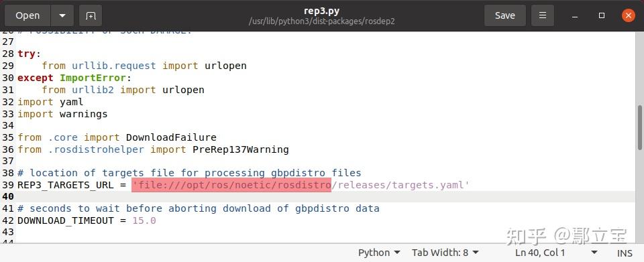644x262 pixels.
Task: Maximize the gedit window
Action: [x=602, y=15]
